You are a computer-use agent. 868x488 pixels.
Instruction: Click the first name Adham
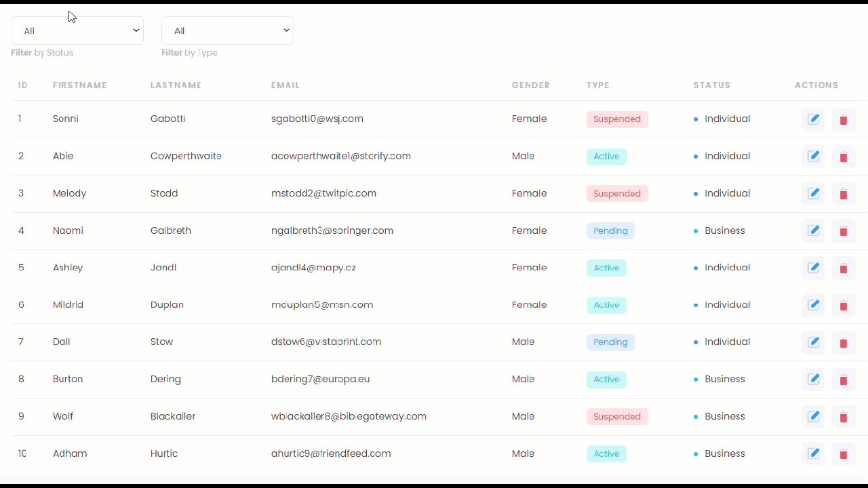[x=70, y=454]
